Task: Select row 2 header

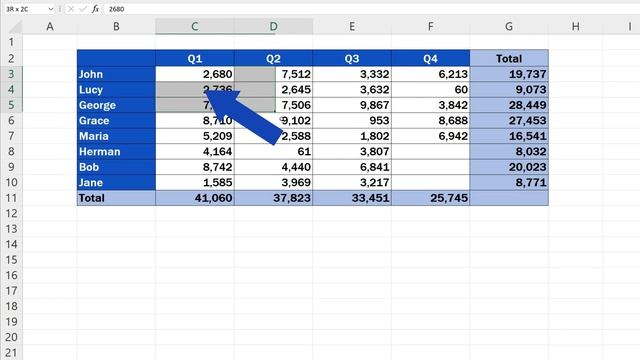Action: tap(11, 58)
